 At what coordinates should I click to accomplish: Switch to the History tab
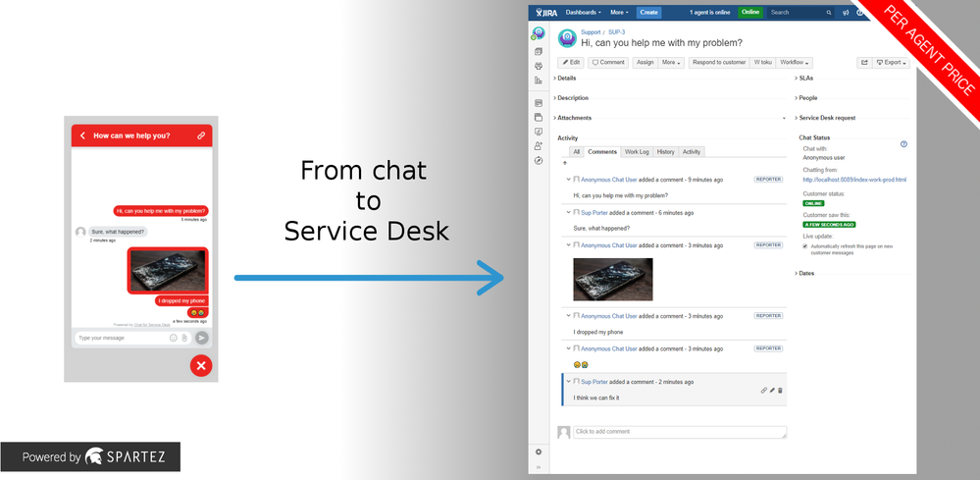[666, 152]
